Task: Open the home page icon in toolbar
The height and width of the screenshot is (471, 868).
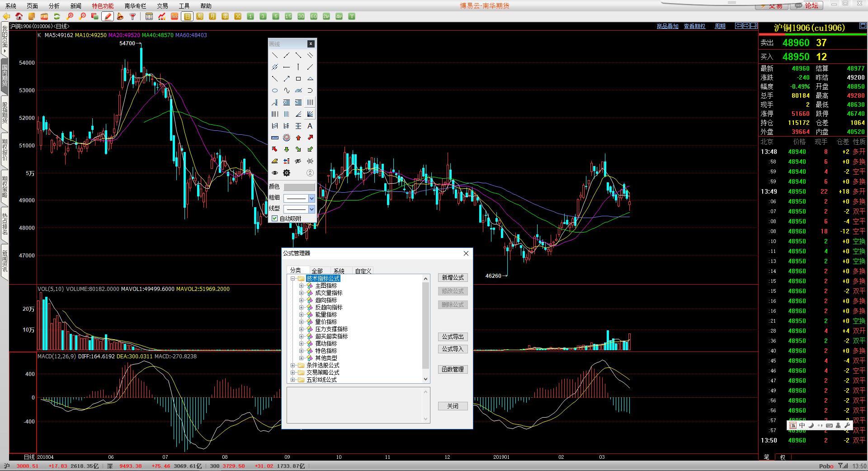Action: (x=19, y=16)
